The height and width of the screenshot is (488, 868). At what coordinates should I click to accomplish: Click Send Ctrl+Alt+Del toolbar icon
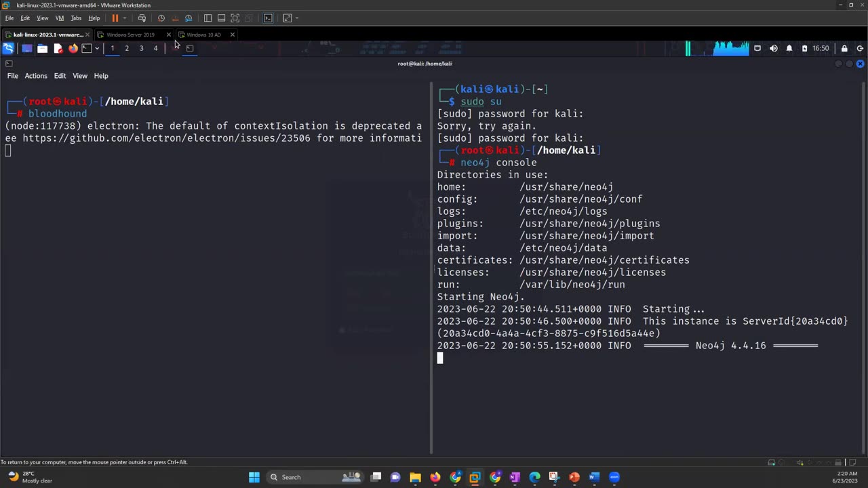point(142,18)
